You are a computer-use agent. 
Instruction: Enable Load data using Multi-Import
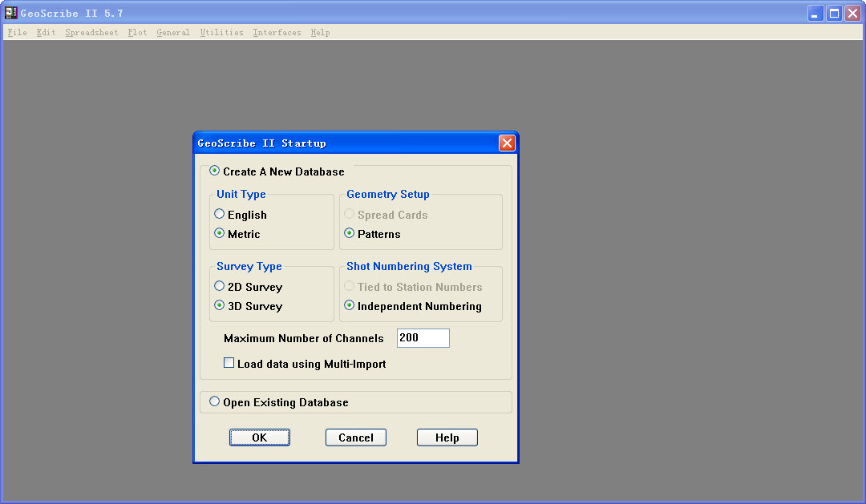229,363
